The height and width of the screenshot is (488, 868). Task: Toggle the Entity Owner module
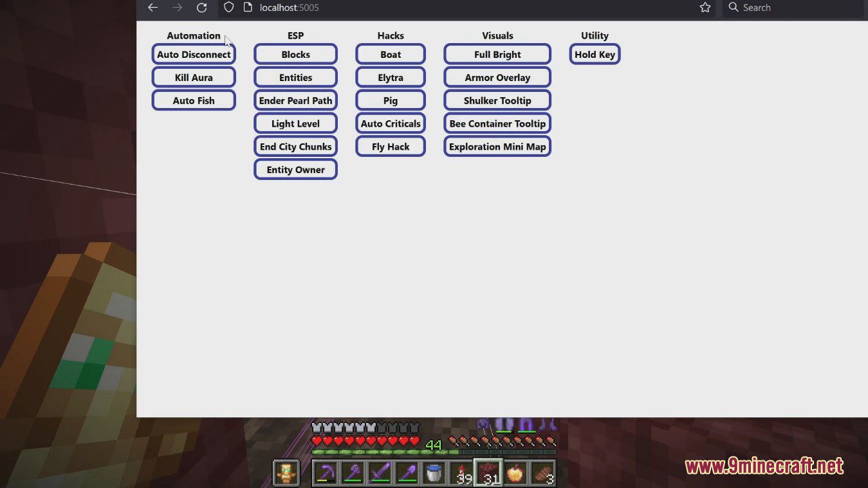tap(295, 170)
